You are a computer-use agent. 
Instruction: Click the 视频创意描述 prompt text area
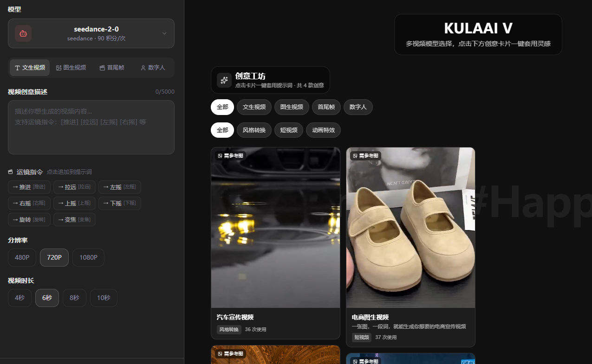click(x=91, y=127)
